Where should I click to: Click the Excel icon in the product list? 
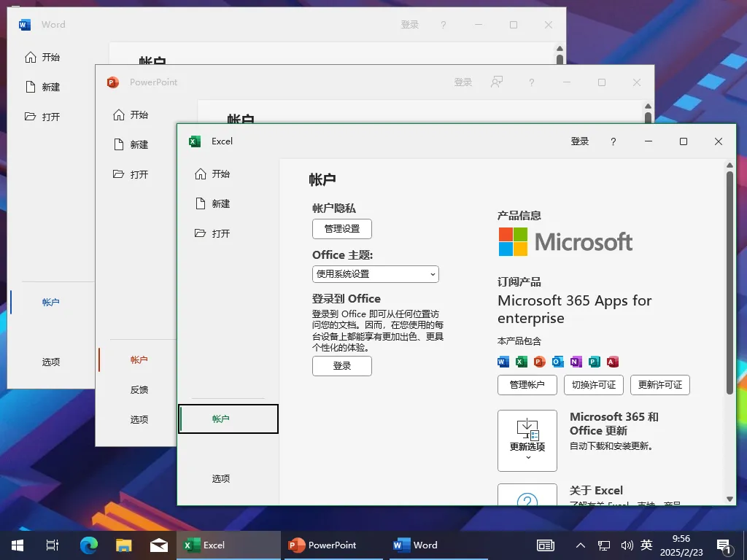point(521,362)
